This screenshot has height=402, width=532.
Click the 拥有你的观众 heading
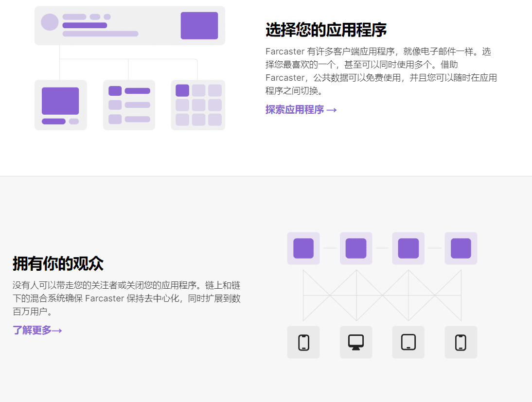tap(58, 263)
